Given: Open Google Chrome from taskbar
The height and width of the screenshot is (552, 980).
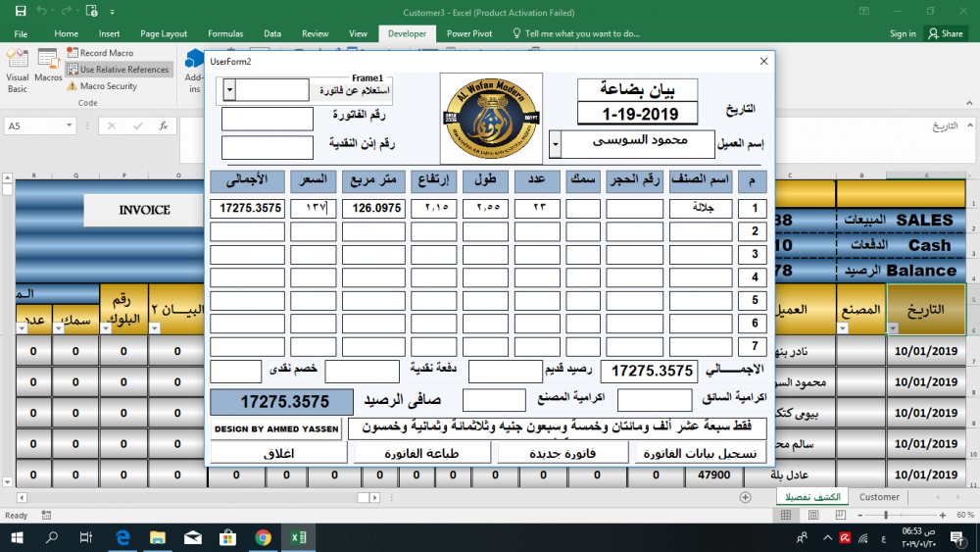Looking at the screenshot, I should pyautogui.click(x=263, y=537).
